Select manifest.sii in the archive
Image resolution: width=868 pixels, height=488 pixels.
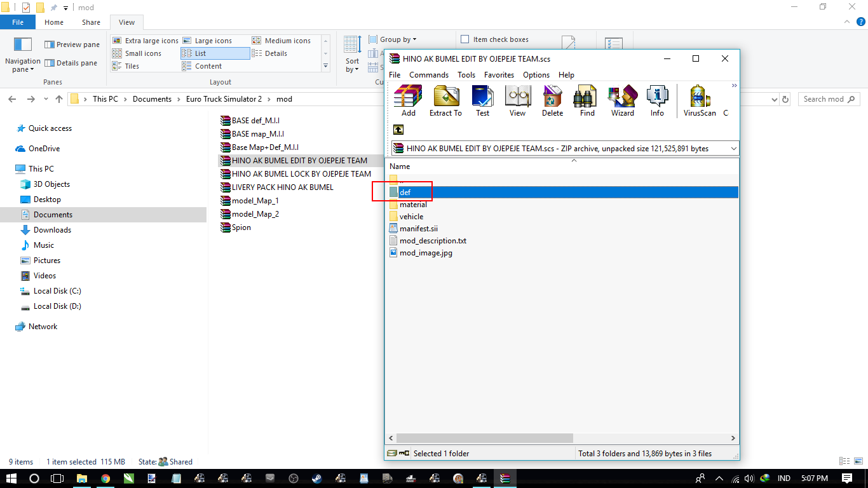click(418, 229)
